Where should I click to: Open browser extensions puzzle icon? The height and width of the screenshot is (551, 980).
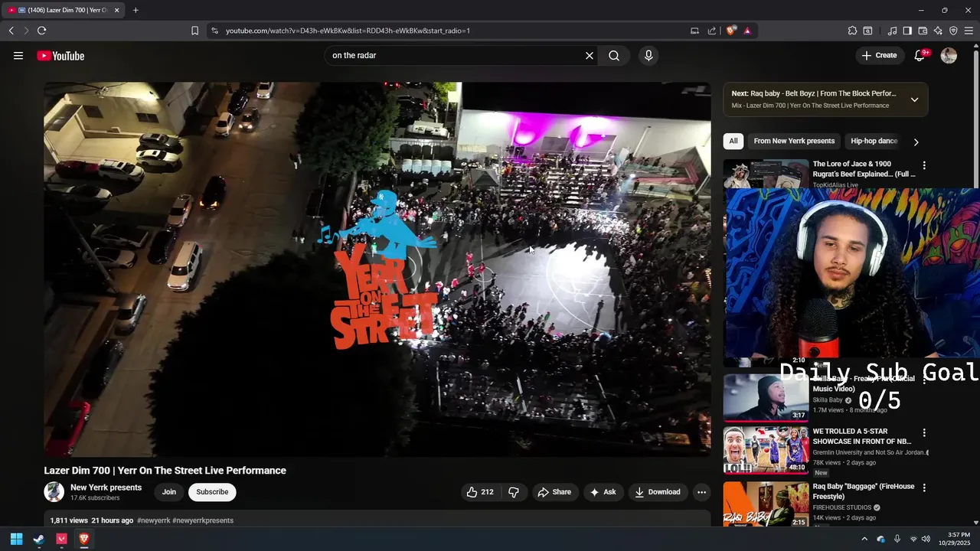[852, 31]
